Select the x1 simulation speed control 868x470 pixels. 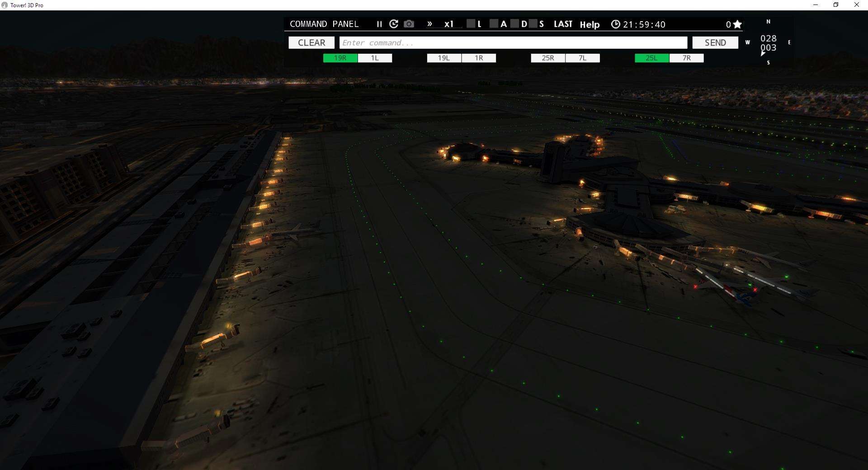click(x=448, y=24)
